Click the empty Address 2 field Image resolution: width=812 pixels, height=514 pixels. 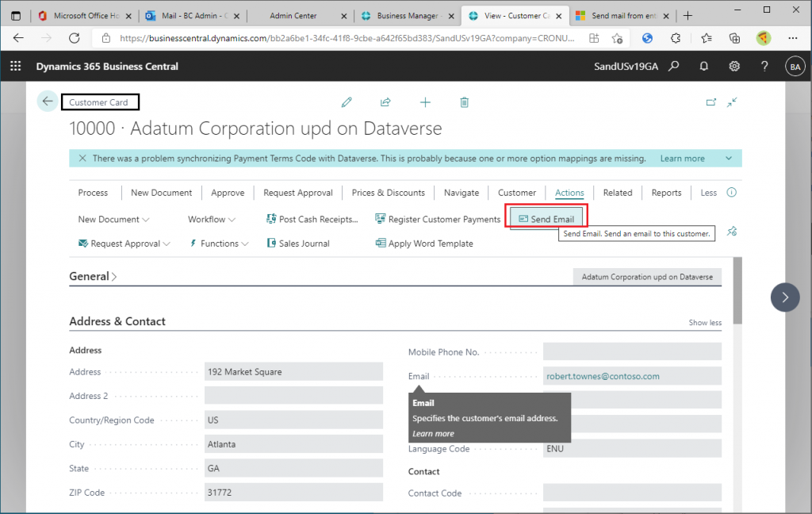pyautogui.click(x=293, y=396)
